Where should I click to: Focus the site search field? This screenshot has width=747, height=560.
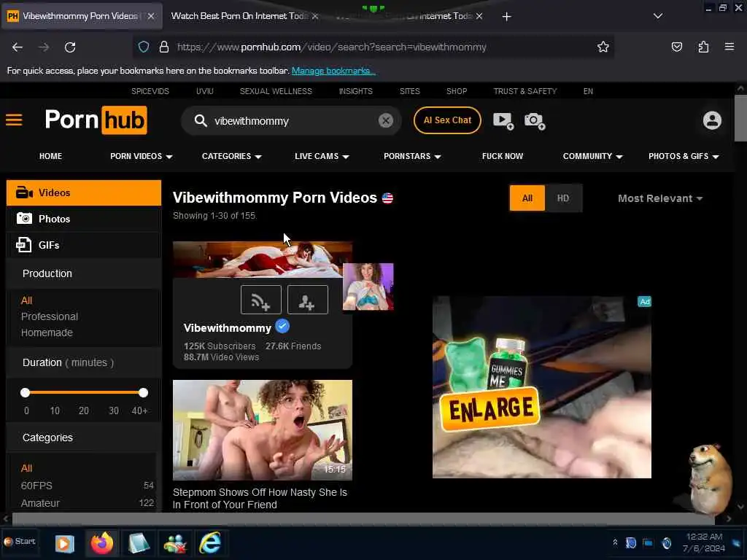coord(293,121)
